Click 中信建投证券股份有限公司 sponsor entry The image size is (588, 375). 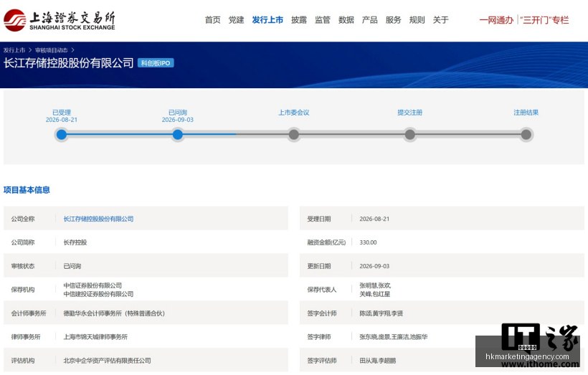click(99, 294)
